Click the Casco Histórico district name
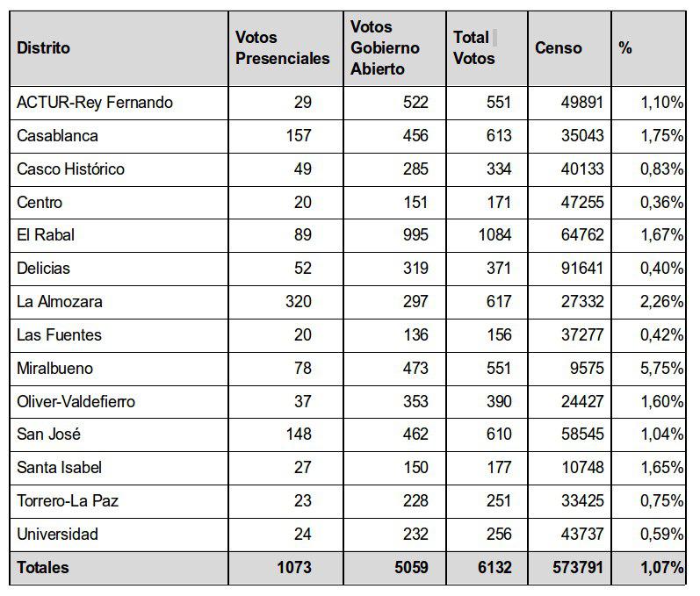The width and height of the screenshot is (700, 596). point(71,169)
